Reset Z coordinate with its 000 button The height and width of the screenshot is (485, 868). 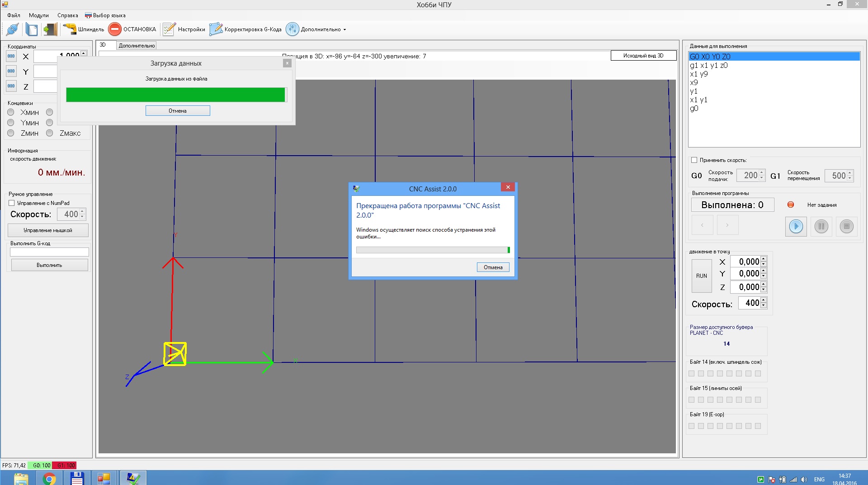[11, 86]
